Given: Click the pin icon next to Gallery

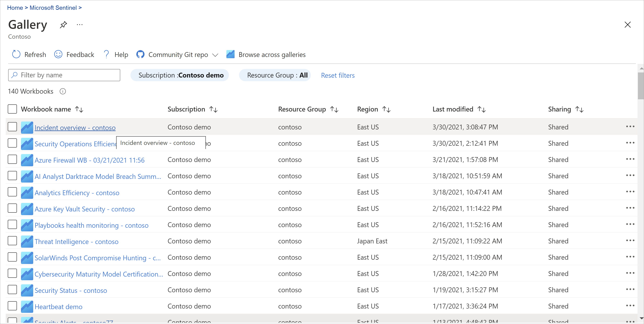Looking at the screenshot, I should click(x=64, y=24).
